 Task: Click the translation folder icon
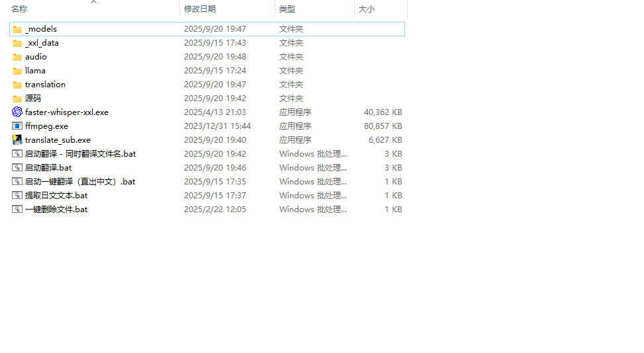[x=17, y=85]
